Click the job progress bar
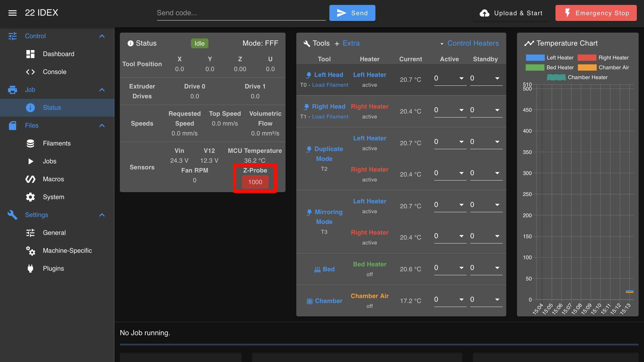644x362 pixels. coord(379,345)
